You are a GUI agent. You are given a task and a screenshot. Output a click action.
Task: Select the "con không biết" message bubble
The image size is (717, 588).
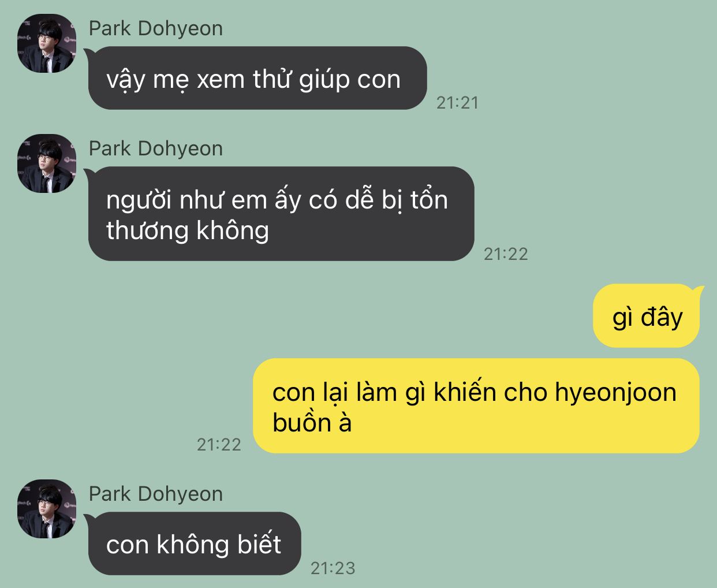195,544
